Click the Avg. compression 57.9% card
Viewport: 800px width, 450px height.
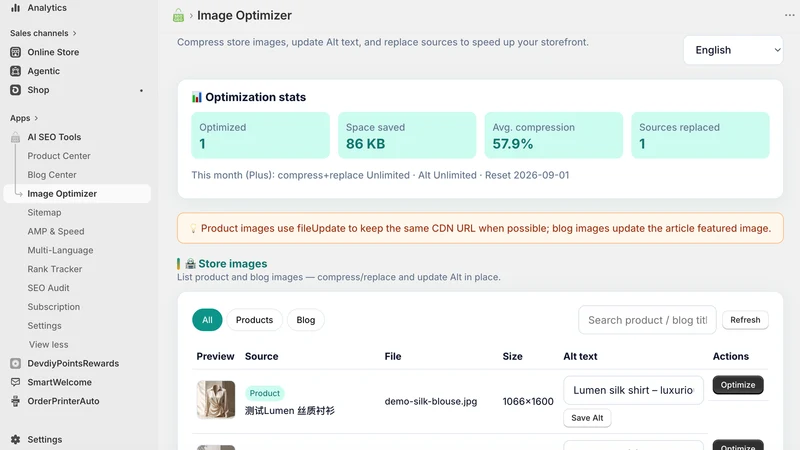(554, 135)
